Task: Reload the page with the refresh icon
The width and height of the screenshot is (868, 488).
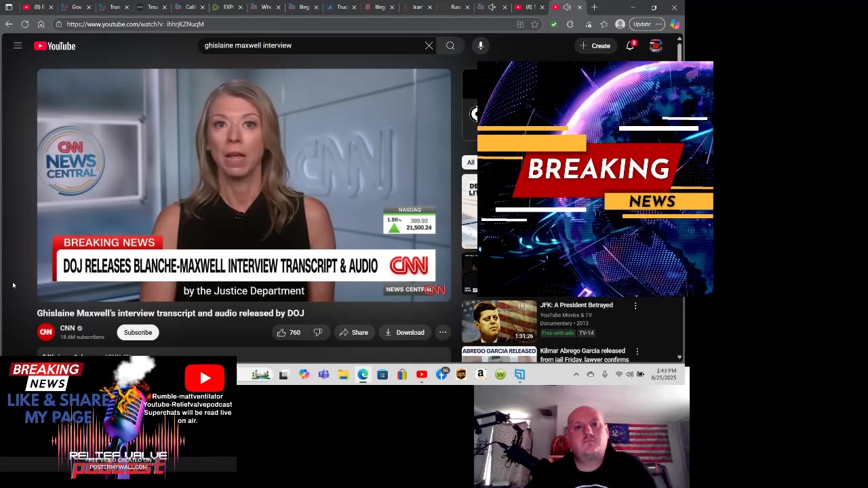Action: click(24, 24)
